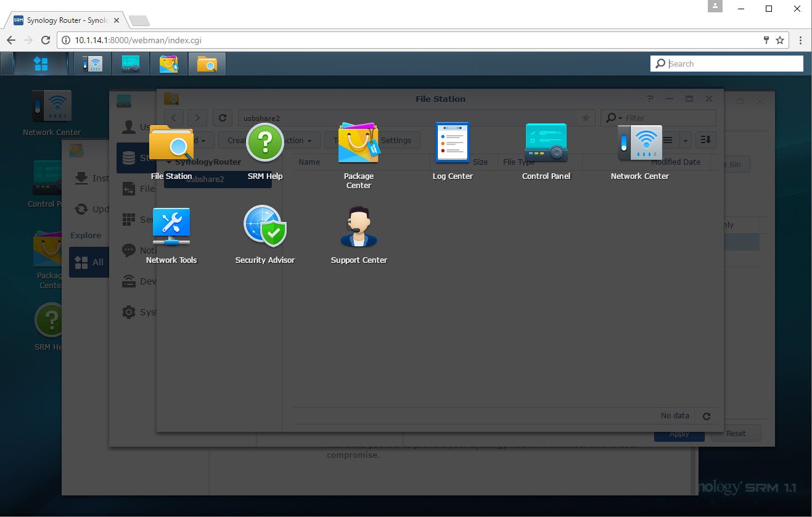Launch Security Advisor from the main menu
Viewport: 812px width, 517px height.
[x=265, y=235]
